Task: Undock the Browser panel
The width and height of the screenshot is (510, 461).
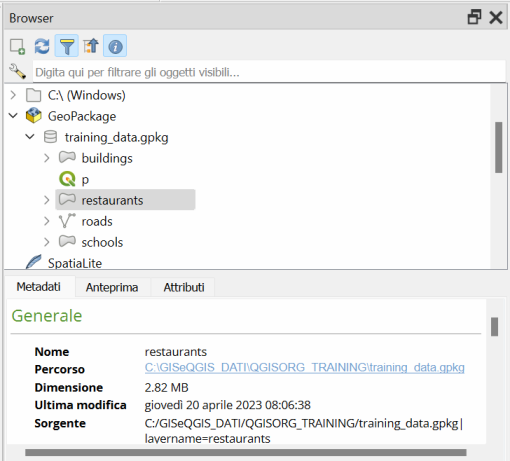Action: (474, 17)
